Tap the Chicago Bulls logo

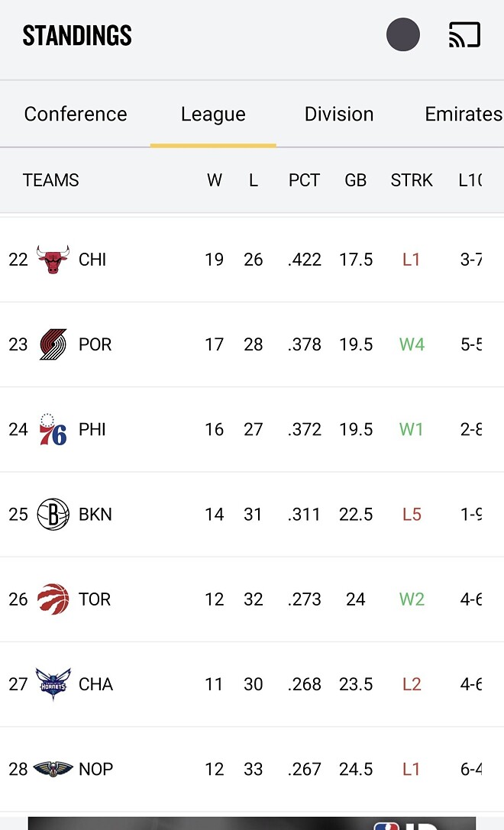click(53, 260)
